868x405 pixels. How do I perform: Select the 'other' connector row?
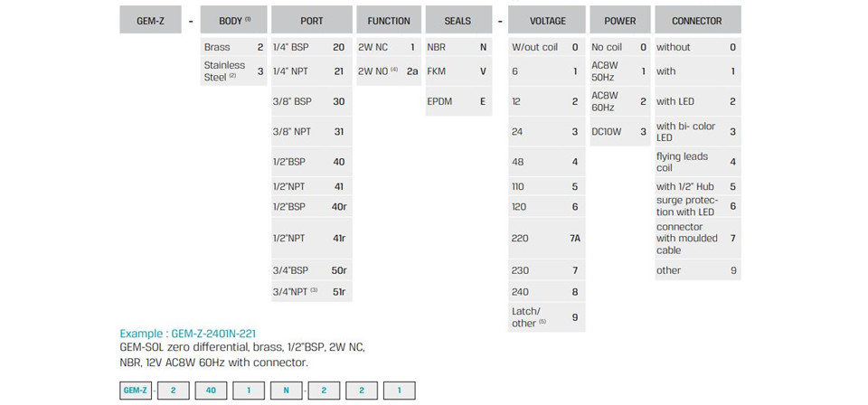(x=697, y=270)
